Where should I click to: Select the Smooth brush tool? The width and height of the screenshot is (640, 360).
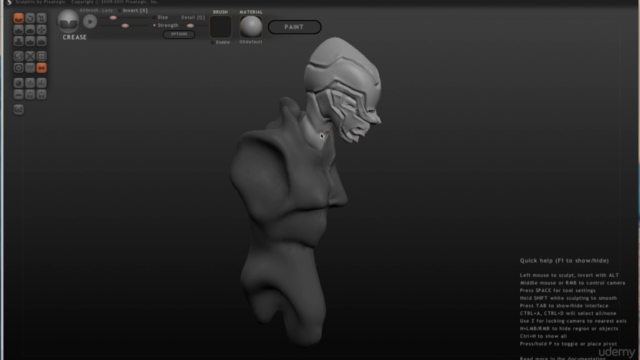41,41
